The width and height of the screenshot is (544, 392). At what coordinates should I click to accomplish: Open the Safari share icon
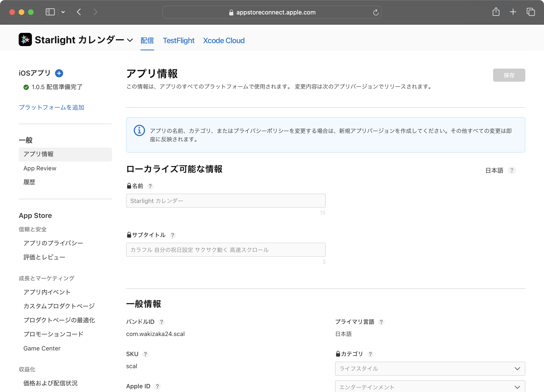coord(496,12)
